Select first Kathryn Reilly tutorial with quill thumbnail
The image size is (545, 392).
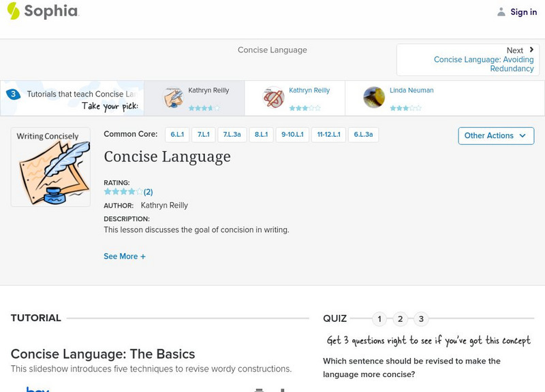194,98
